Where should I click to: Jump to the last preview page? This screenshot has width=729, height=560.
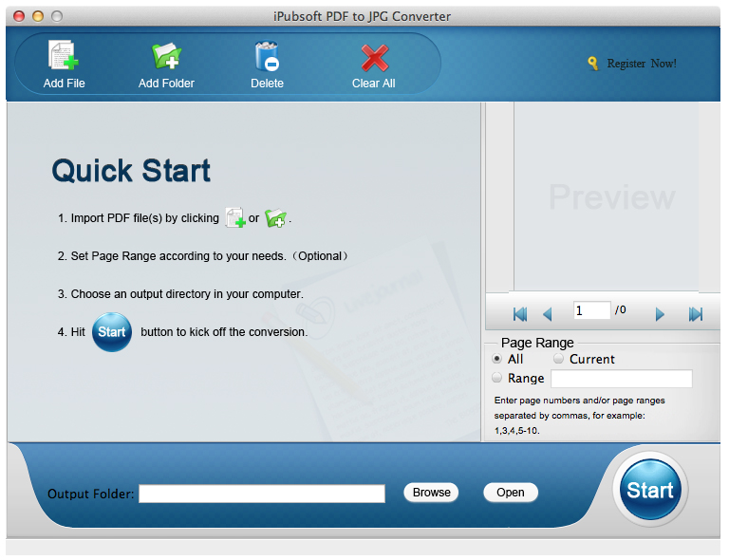[696, 314]
